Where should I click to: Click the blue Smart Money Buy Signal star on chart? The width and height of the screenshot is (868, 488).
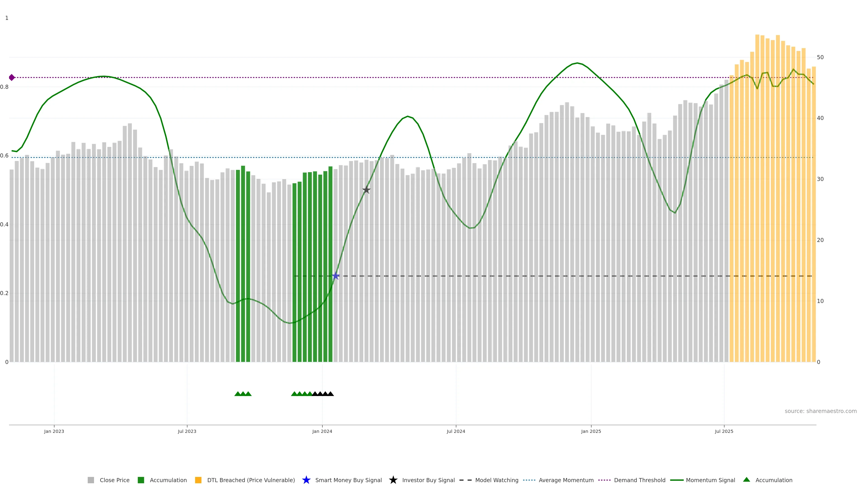(336, 276)
